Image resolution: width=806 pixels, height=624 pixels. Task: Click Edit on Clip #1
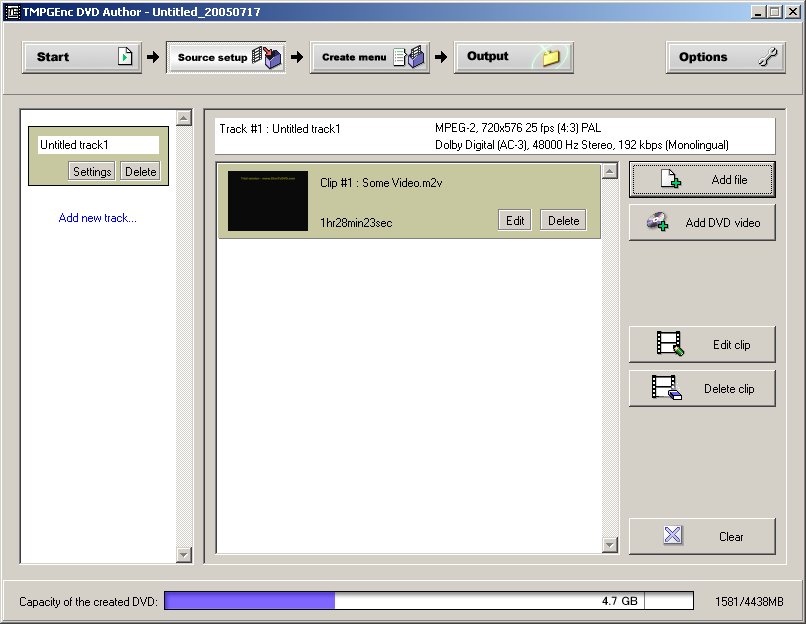[x=515, y=221]
